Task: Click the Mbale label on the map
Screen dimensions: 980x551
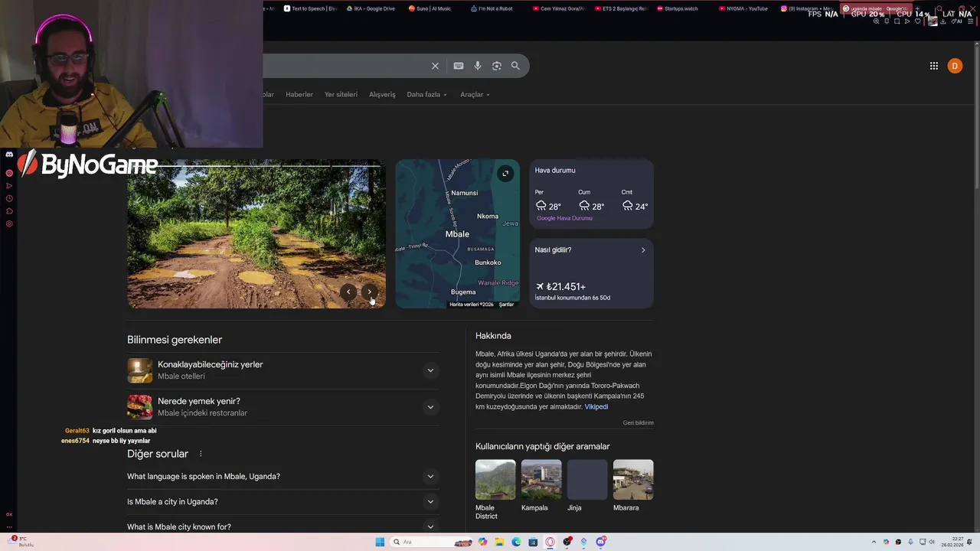Action: [x=457, y=234]
